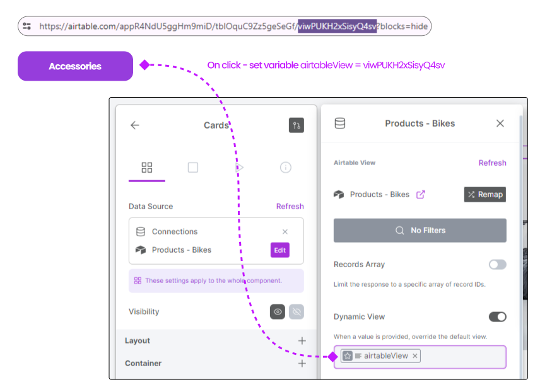Image resolution: width=552 pixels, height=392 pixels.
Task: Click the Layout section label
Action: click(x=138, y=341)
